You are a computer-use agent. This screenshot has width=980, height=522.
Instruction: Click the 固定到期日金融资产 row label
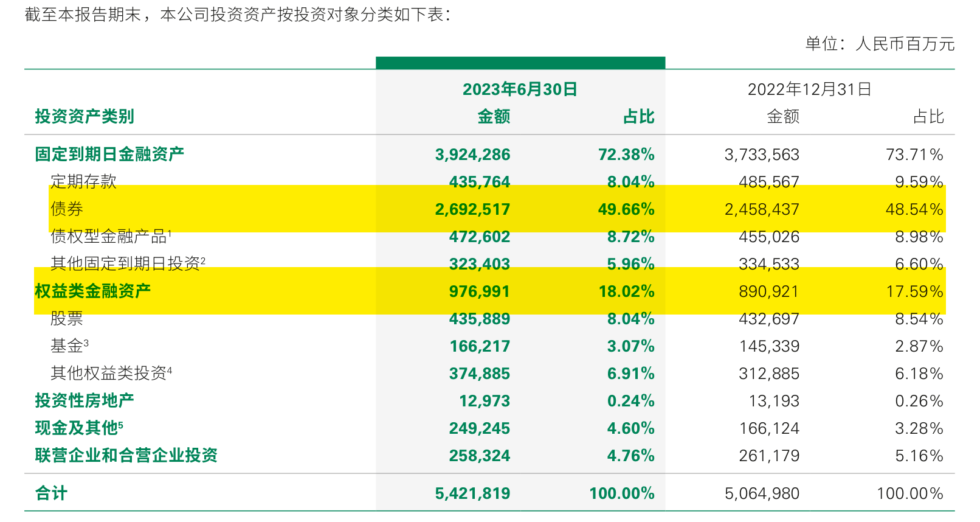coord(109,154)
